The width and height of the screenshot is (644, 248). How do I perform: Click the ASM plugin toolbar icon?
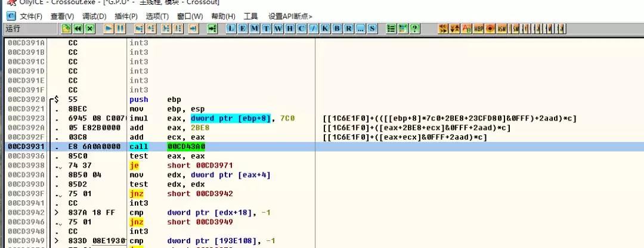point(501,29)
